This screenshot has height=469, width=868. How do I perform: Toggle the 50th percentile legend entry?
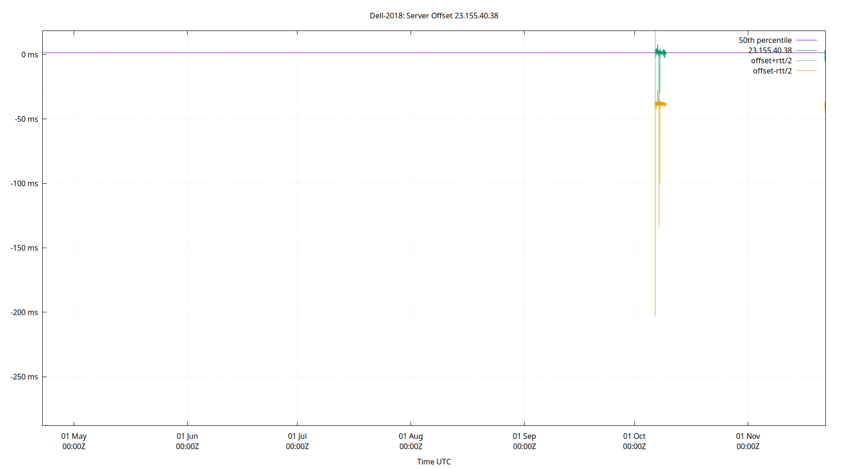point(766,40)
